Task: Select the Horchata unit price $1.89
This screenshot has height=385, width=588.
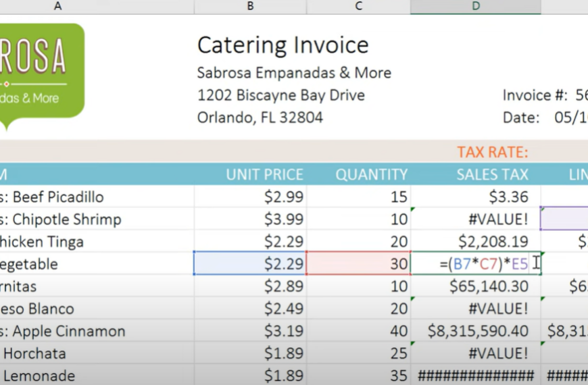Action: coord(250,353)
